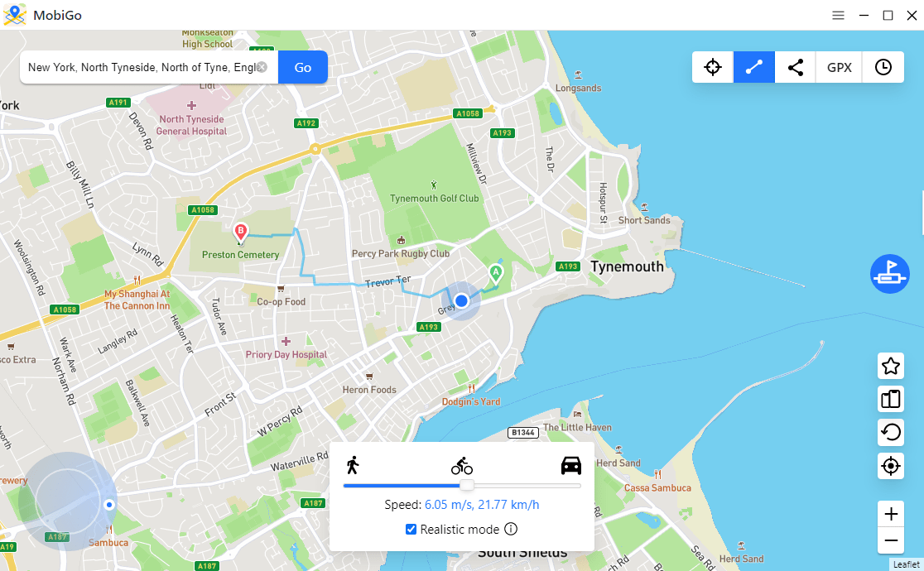The image size is (924, 571).
Task: Select the teleport mode crosshair icon
Action: point(712,67)
